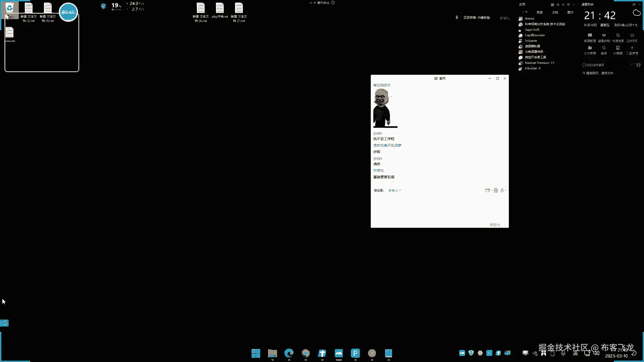644x362 pixels.
Task: Expand the 所有人 recipient dropdown
Action: click(395, 190)
